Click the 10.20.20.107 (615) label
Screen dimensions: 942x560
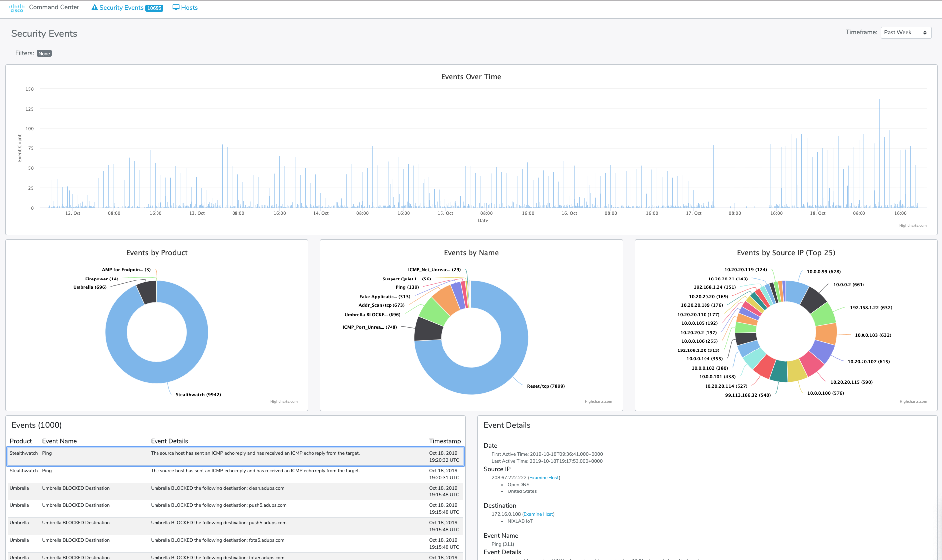868,362
